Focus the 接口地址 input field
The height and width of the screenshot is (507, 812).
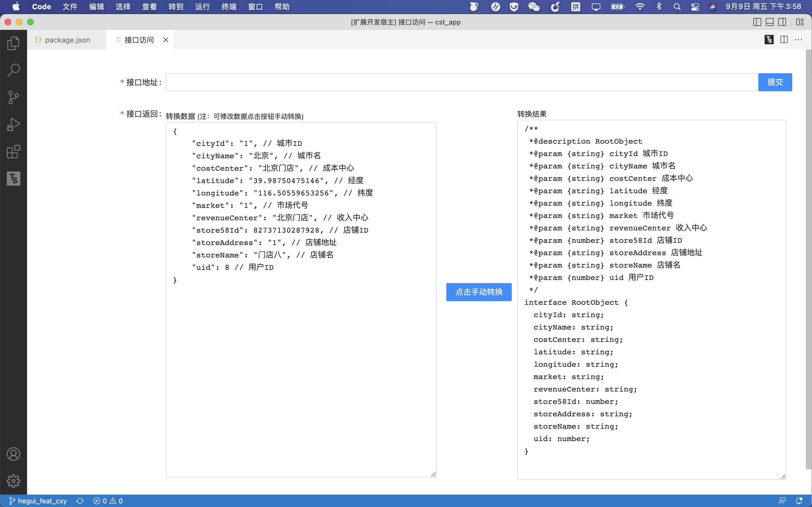click(x=461, y=82)
